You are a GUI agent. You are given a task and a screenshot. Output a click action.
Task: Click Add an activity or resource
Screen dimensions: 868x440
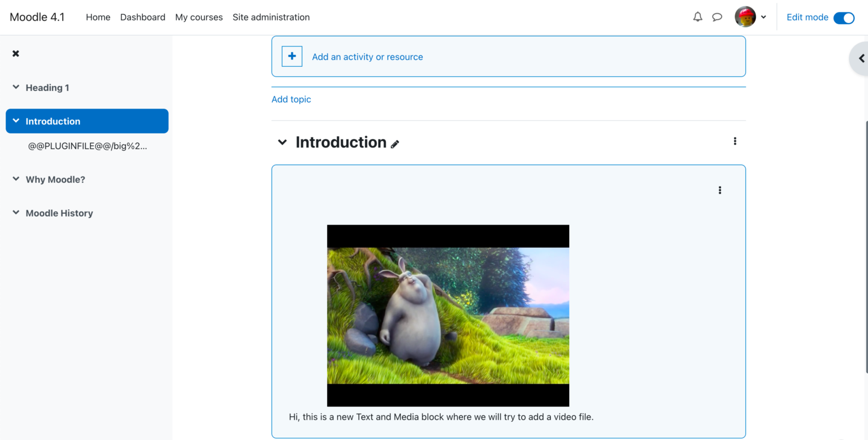pyautogui.click(x=367, y=57)
